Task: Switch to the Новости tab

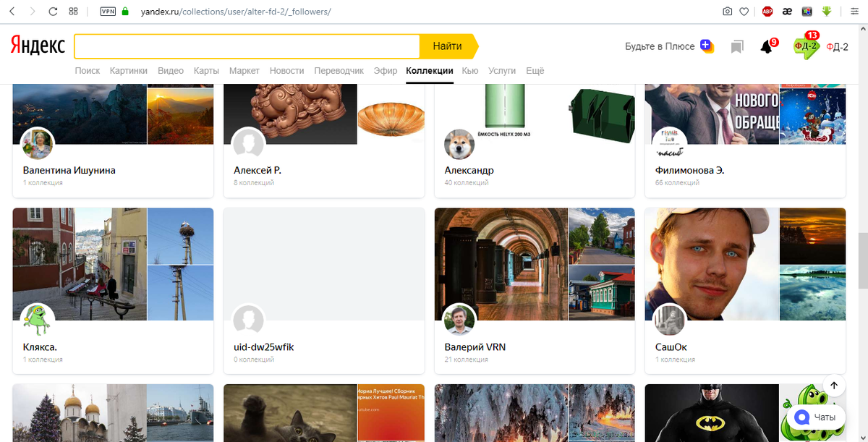Action: (x=287, y=71)
